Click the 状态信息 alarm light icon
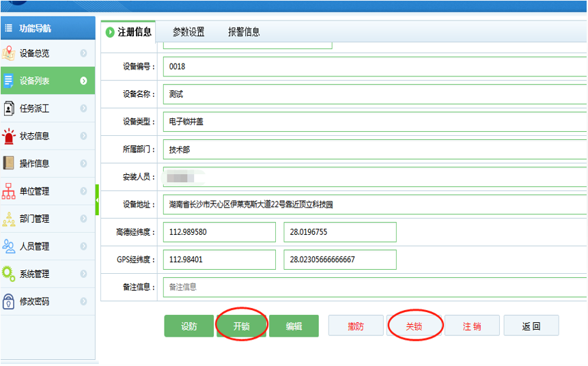 9,136
